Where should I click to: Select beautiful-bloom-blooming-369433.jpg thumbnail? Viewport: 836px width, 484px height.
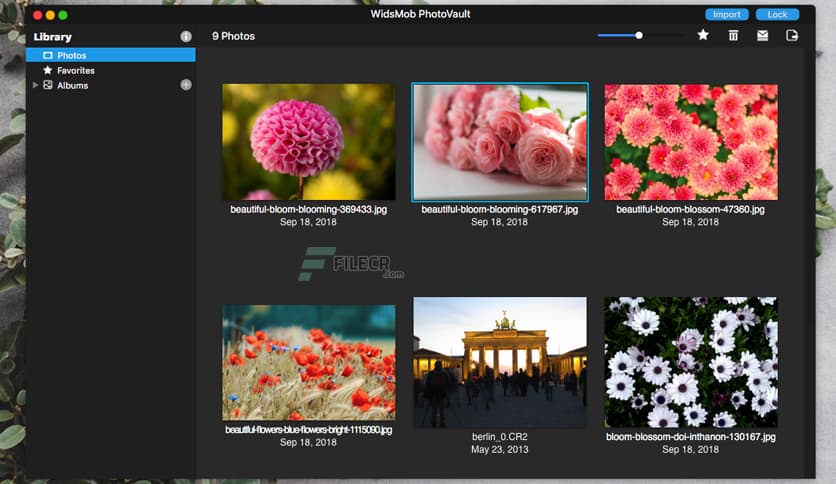click(x=309, y=142)
